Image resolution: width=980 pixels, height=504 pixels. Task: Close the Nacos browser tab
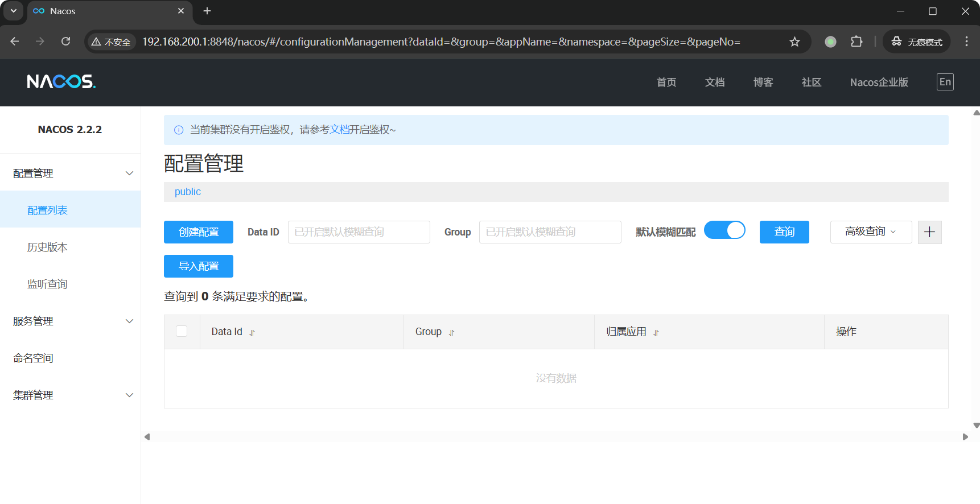tap(181, 11)
